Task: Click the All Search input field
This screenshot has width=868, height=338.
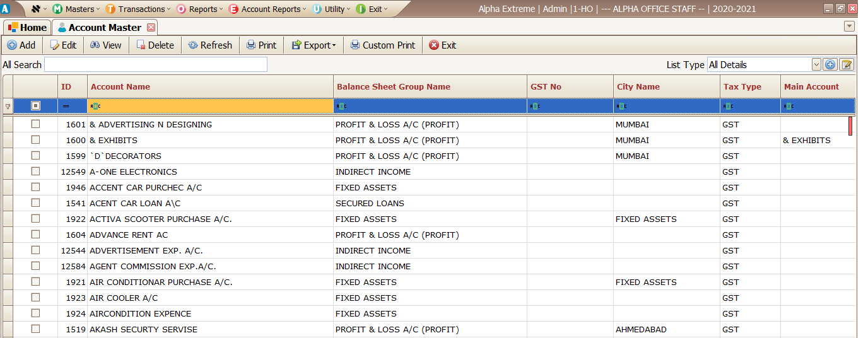Action: 156,64
